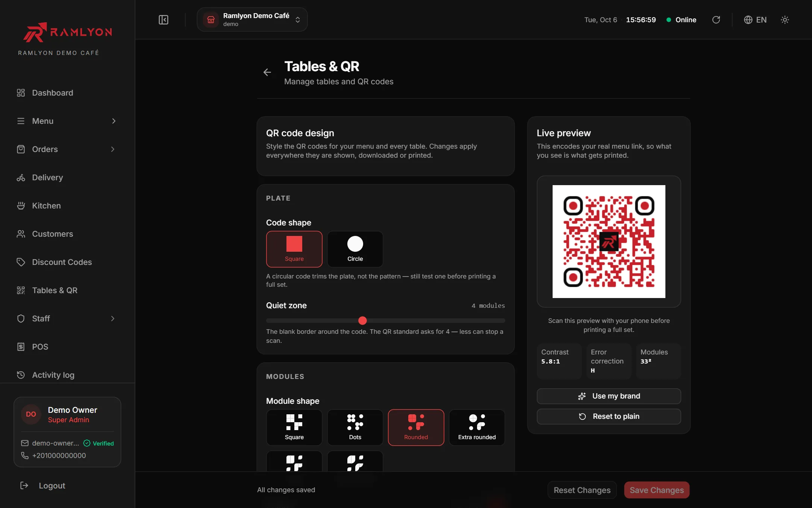Click Reset Changes button
The image size is (812, 508).
[582, 490]
